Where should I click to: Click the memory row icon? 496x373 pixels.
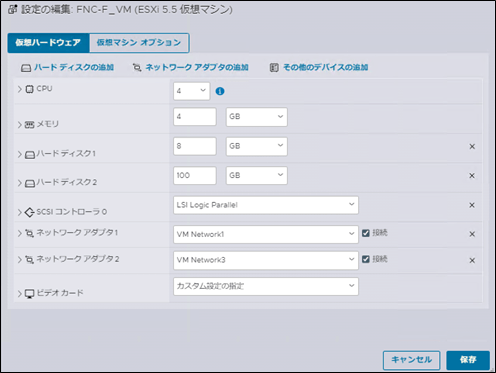pyautogui.click(x=29, y=125)
